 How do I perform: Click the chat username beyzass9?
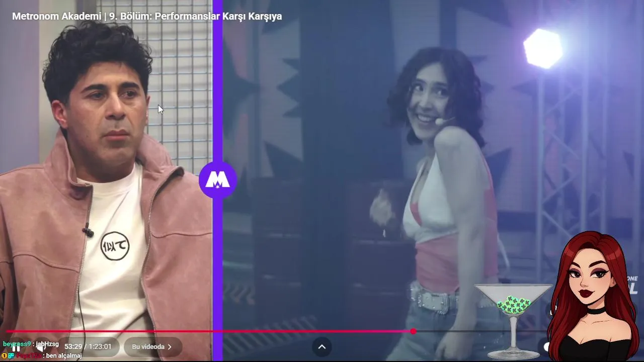click(x=17, y=344)
